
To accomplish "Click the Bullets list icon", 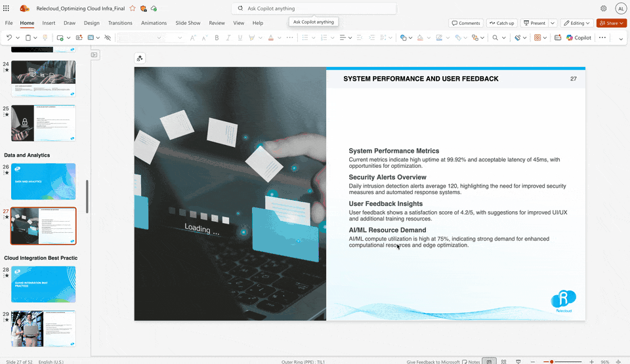I will [x=305, y=38].
